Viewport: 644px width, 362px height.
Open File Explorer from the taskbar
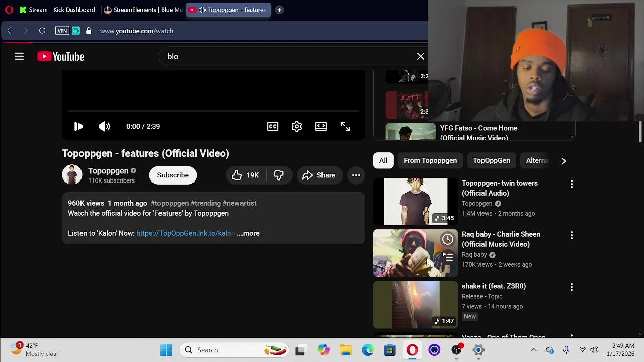click(346, 350)
